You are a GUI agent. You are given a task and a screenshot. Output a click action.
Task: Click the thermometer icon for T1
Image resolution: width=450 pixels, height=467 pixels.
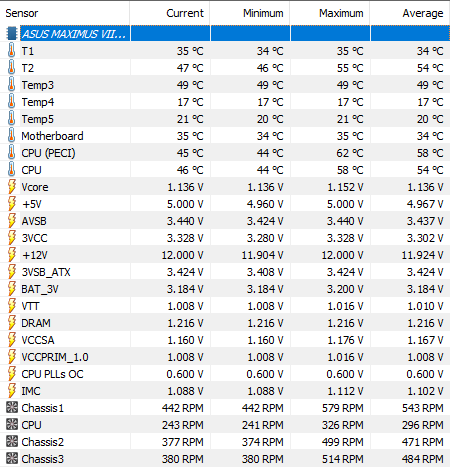[11, 51]
